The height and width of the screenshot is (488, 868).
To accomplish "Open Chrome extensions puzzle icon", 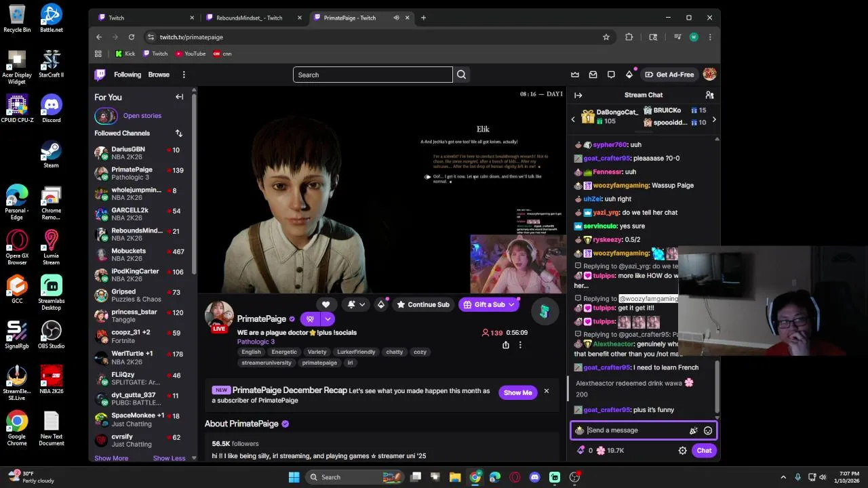I will point(629,37).
